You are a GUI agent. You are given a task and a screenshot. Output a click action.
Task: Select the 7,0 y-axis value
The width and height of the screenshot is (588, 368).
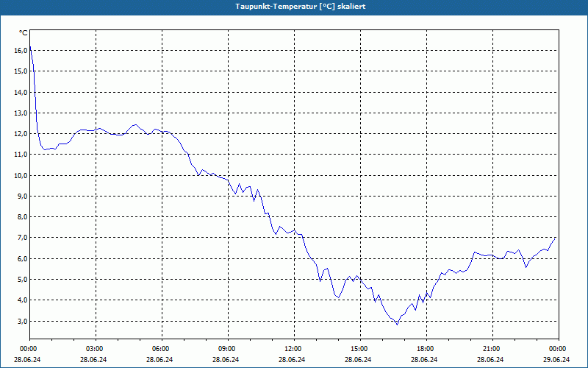(x=21, y=238)
